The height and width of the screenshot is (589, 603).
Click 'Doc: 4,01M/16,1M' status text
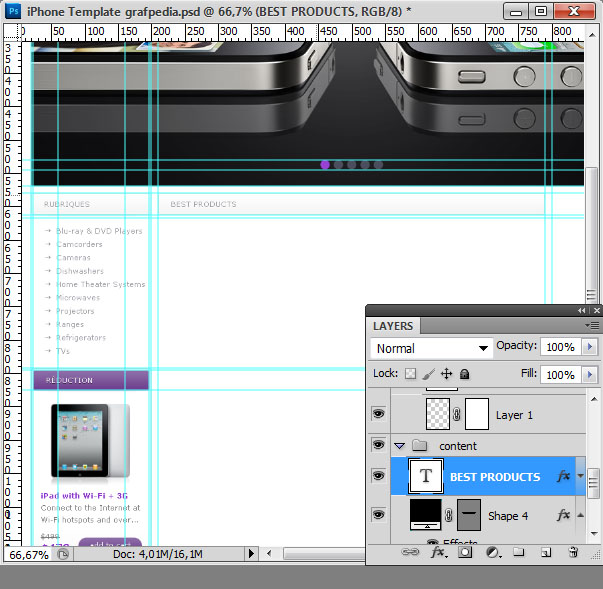pos(158,554)
